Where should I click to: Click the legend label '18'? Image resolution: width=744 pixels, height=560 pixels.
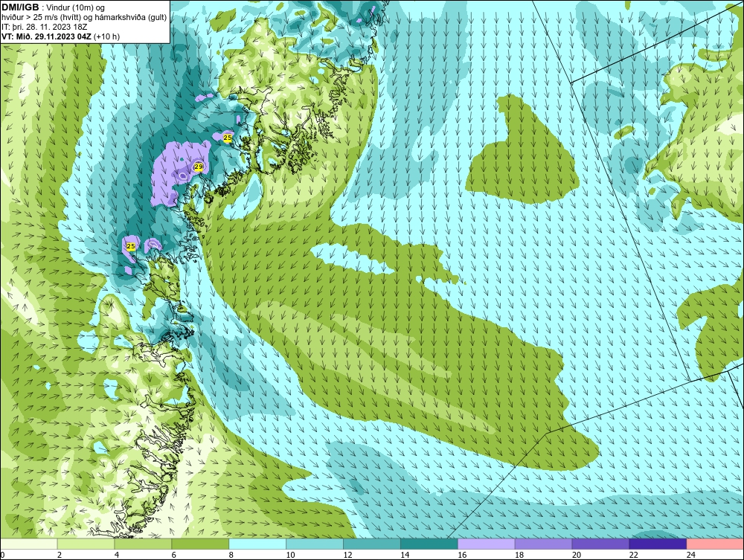pos(519,555)
